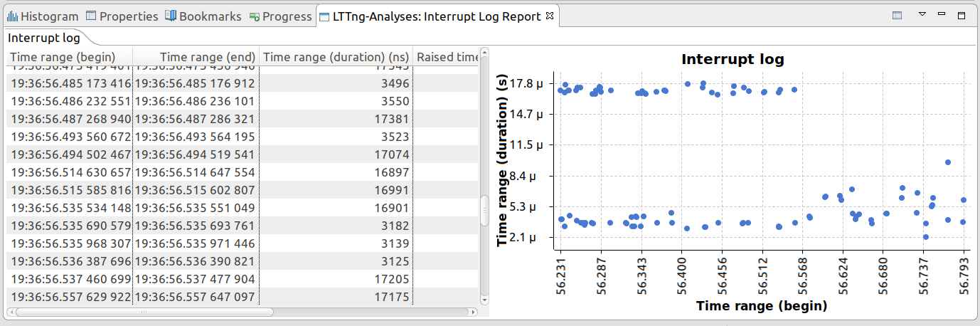The image size is (980, 326).
Task: Close the LTTng-Analyses Interrupt Log Report tab
Action: coord(549,16)
